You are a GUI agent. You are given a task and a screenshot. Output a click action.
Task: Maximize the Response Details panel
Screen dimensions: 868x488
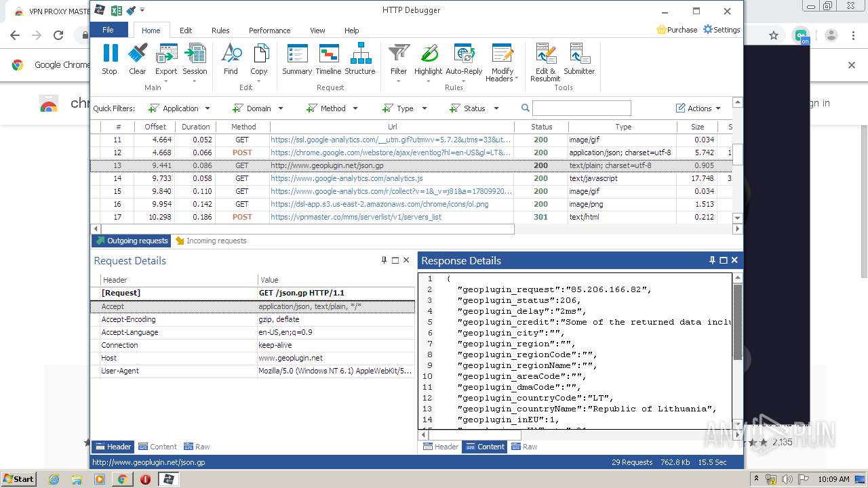(x=723, y=260)
